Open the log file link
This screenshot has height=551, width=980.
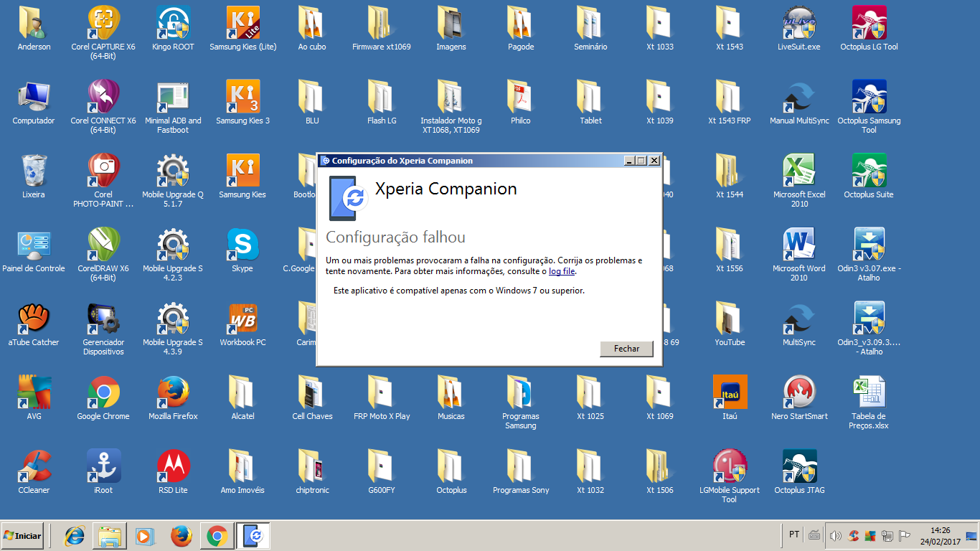tap(562, 271)
